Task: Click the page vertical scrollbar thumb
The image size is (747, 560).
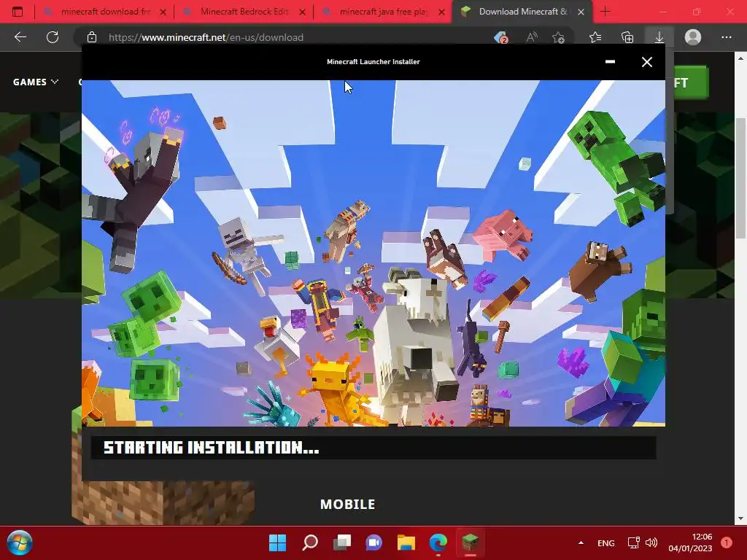Action: 740,178
